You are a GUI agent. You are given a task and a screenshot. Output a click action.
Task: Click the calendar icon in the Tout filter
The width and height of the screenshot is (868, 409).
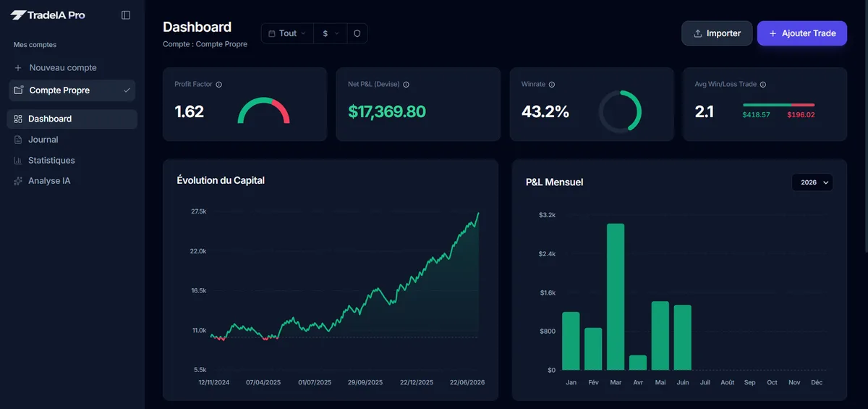(x=272, y=33)
